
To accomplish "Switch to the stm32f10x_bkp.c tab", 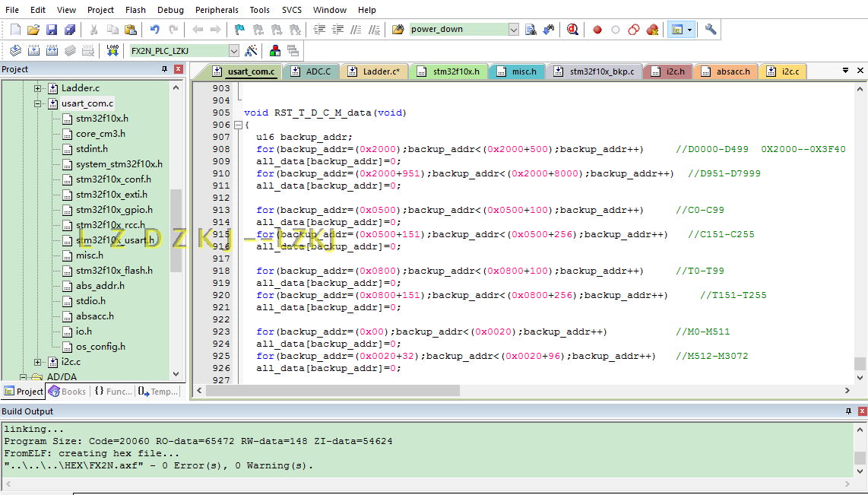I will [x=594, y=71].
